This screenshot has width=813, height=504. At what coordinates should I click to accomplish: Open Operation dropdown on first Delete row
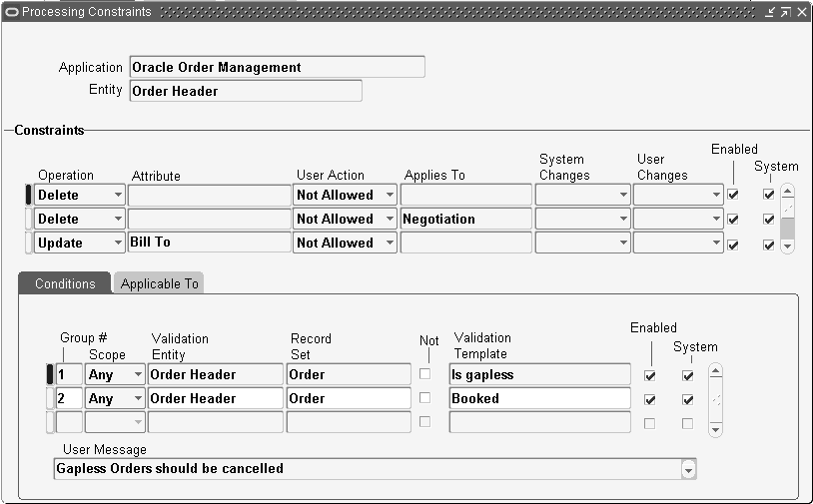[118, 195]
